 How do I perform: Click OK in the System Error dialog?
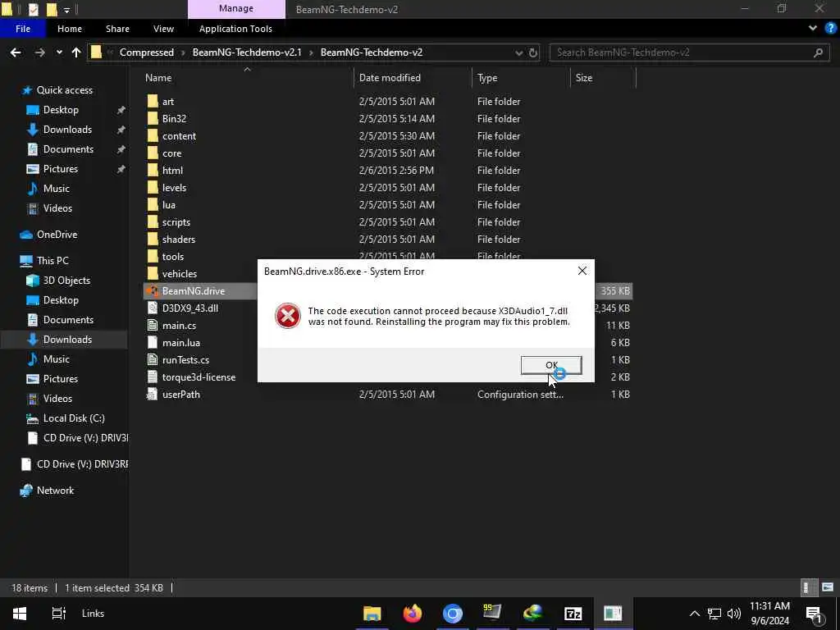551,365
